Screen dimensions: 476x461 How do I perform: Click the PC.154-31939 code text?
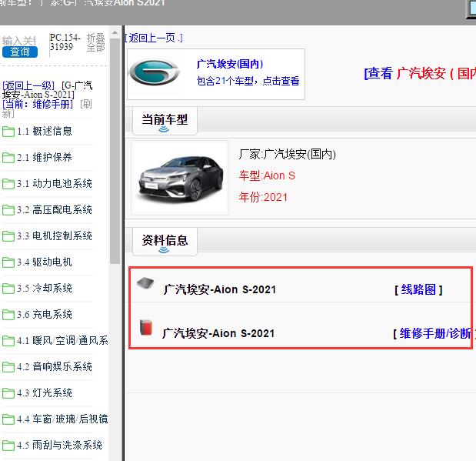(x=65, y=42)
